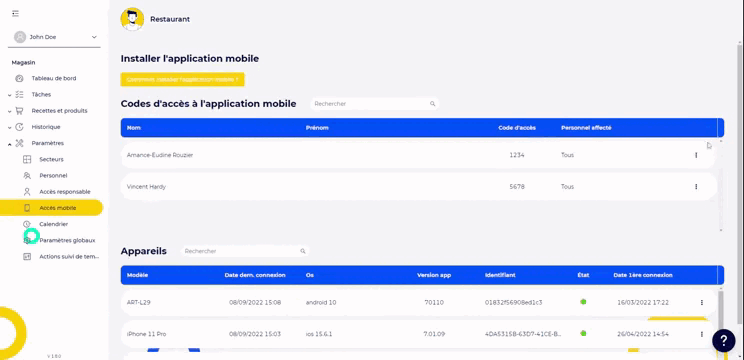Click the magnifier icon in Appareils search

303,251
